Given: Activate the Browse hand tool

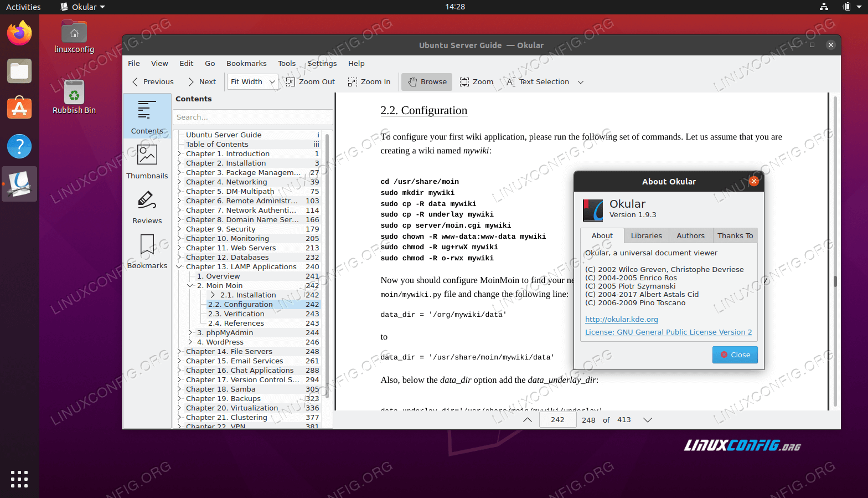Looking at the screenshot, I should [427, 82].
